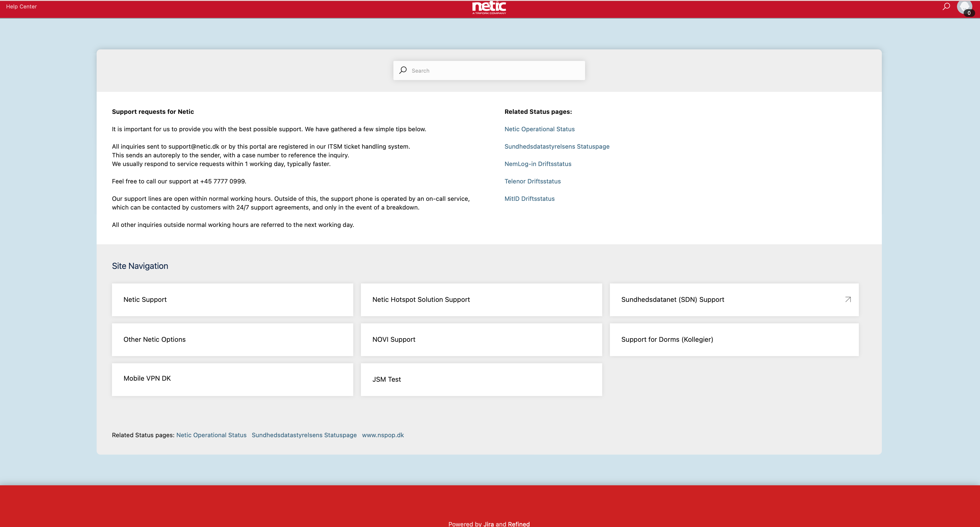The height and width of the screenshot is (527, 980).
Task: Focus the Search input field
Action: click(x=489, y=70)
